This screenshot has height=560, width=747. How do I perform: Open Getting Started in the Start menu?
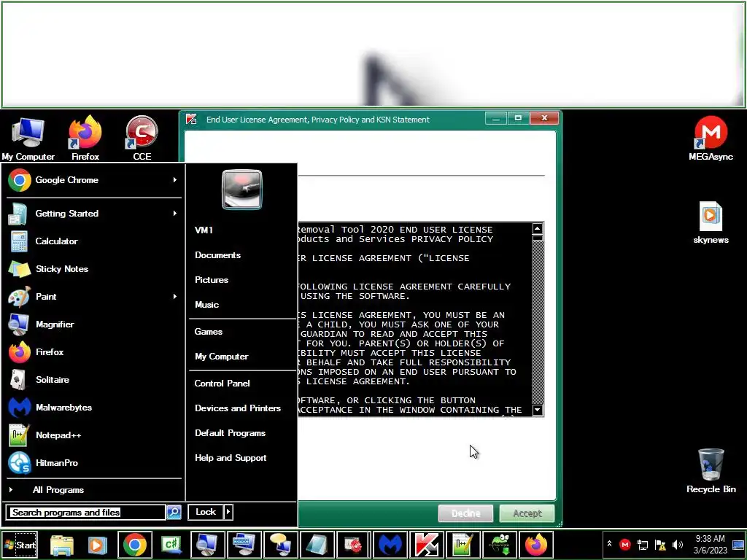[x=93, y=214]
